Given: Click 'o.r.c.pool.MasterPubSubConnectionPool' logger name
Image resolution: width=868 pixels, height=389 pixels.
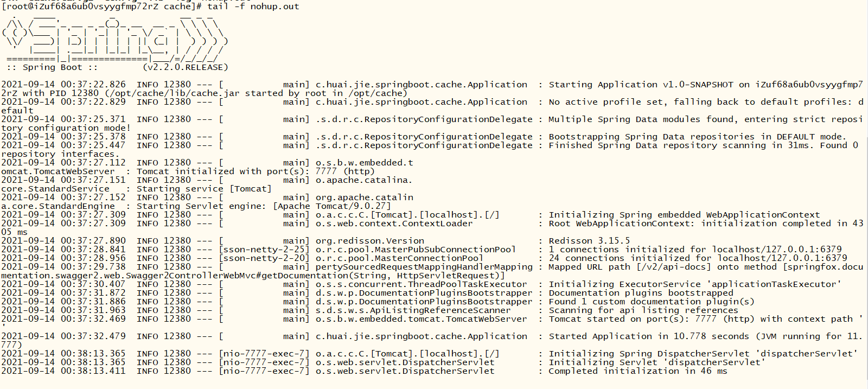Looking at the screenshot, I should [416, 250].
